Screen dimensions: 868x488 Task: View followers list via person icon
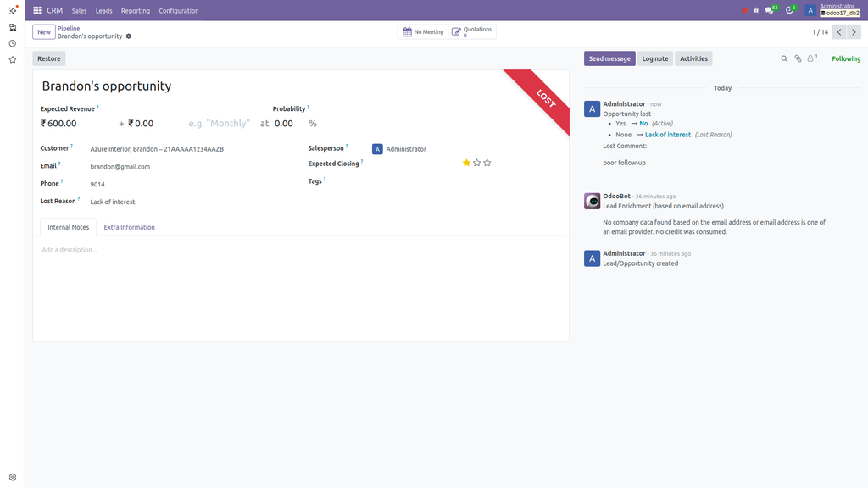(x=810, y=58)
